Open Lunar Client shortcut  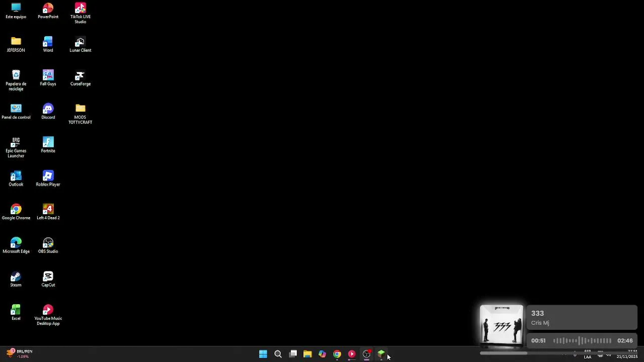[x=80, y=45]
